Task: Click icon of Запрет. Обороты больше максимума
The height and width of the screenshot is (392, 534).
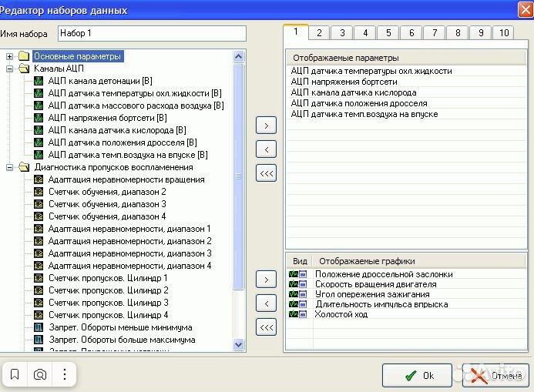Action: [39, 340]
